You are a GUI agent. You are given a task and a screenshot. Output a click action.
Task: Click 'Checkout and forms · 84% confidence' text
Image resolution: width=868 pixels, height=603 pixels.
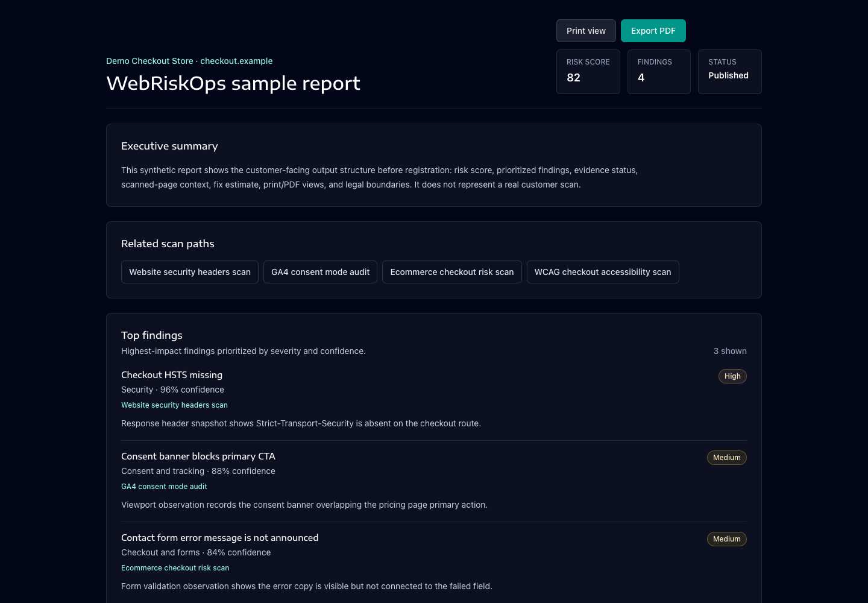pos(196,552)
